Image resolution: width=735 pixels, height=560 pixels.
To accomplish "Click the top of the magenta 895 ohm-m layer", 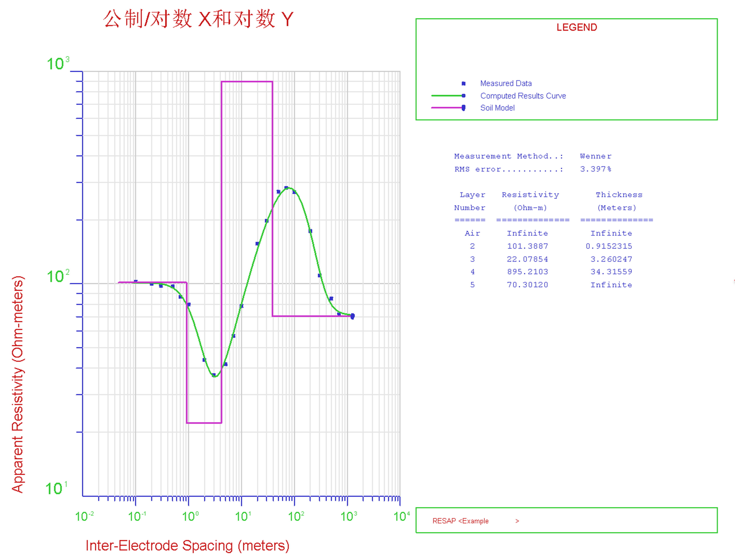I will tap(247, 81).
